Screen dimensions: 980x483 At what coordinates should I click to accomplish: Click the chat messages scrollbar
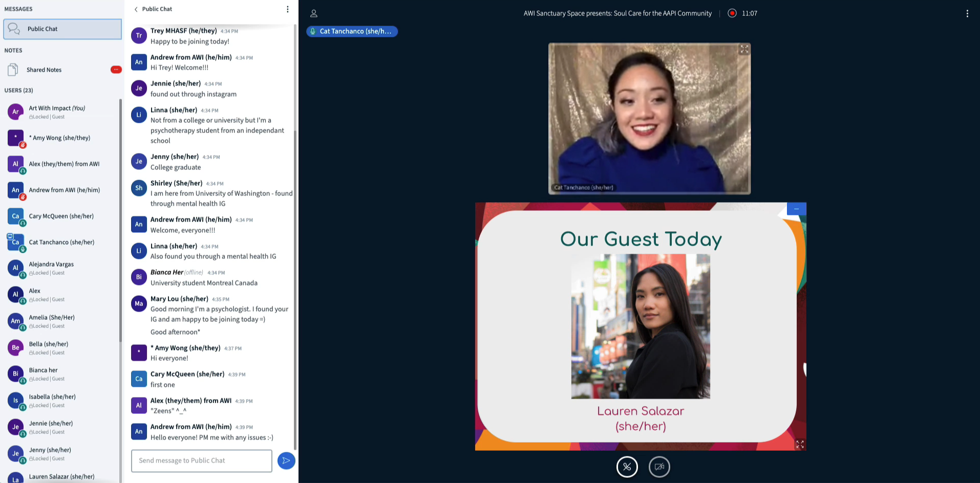(x=295, y=289)
